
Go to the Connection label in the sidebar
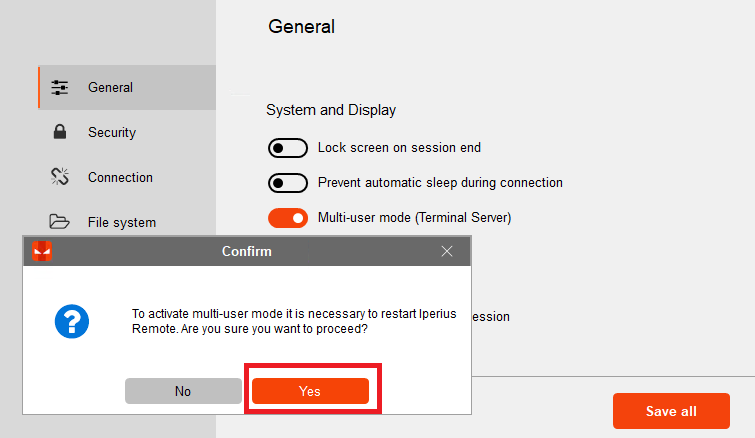click(x=120, y=177)
